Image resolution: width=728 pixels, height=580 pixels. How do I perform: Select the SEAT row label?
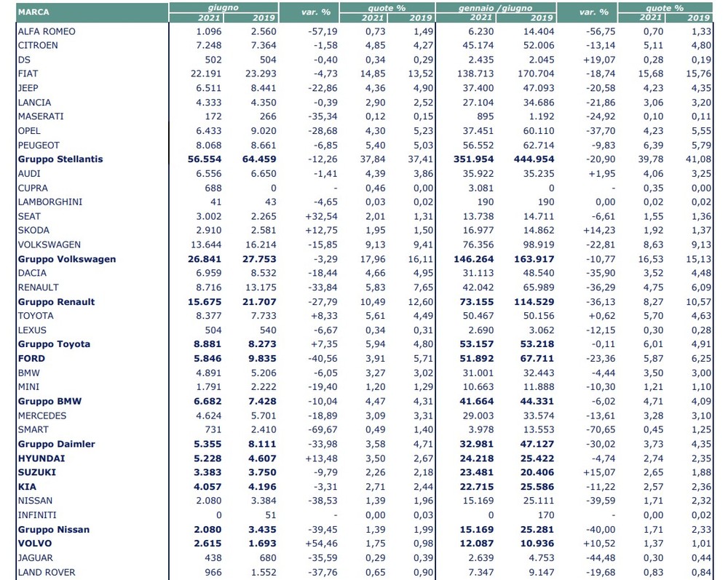(29, 216)
